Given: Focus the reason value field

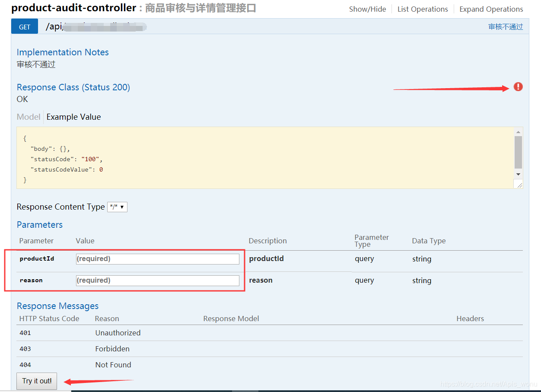Looking at the screenshot, I should point(157,280).
